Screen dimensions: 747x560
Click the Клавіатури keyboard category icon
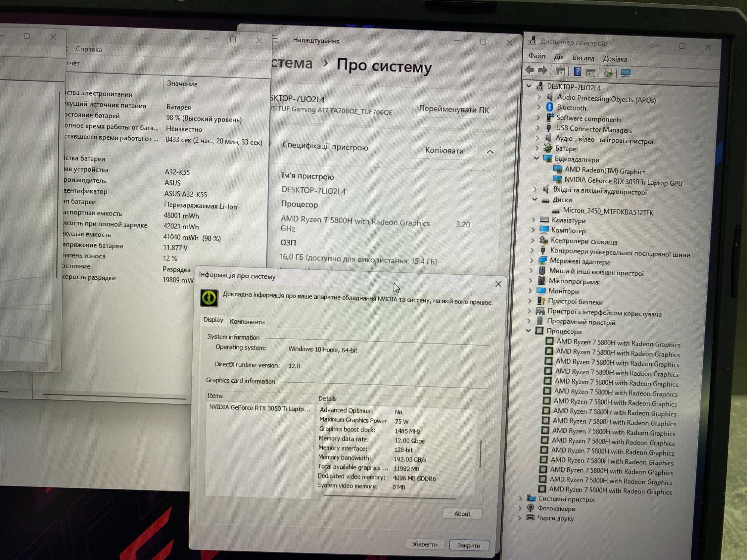point(545,220)
